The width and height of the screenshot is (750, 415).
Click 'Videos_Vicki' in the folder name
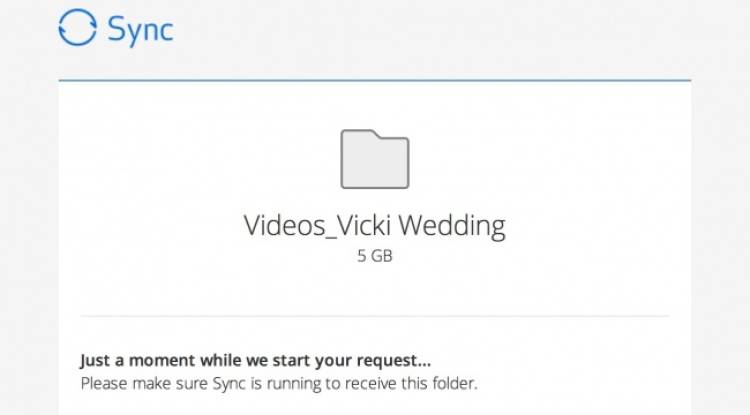[317, 225]
